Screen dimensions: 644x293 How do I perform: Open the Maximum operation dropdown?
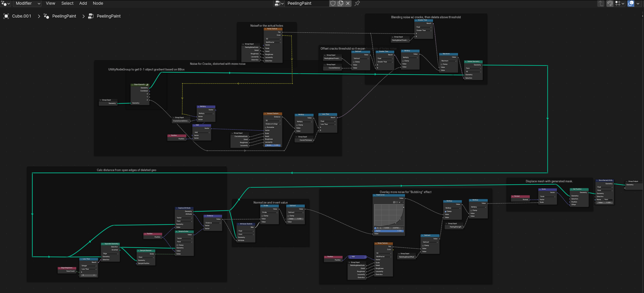(449, 61)
